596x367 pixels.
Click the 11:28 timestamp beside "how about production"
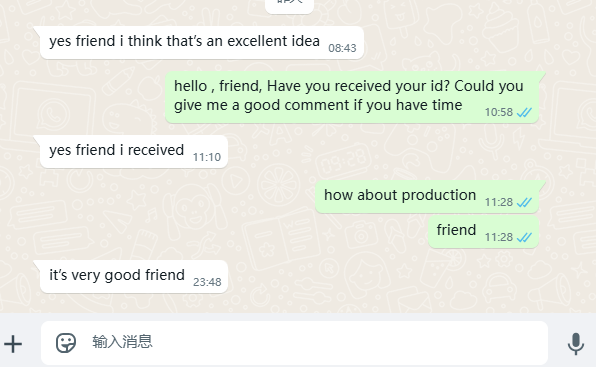click(499, 202)
